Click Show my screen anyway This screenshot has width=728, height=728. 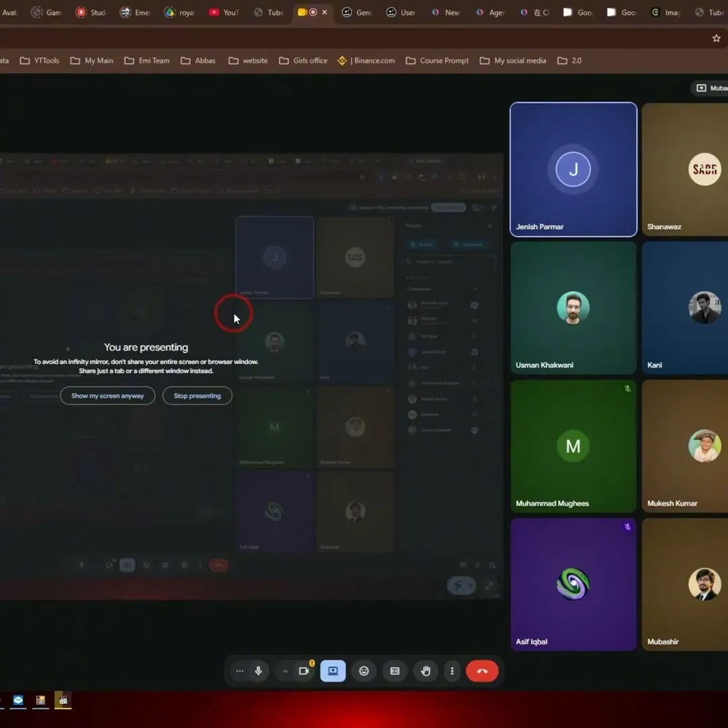[107, 396]
